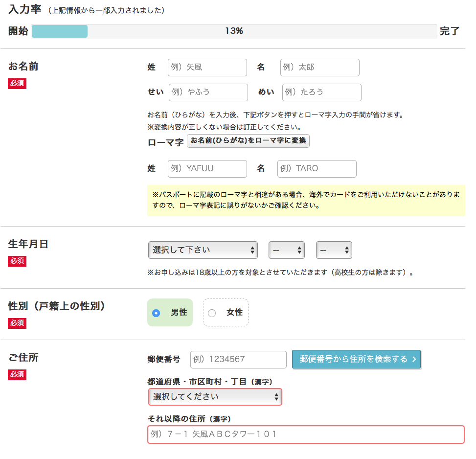Click the 13% input progress bar

click(x=234, y=31)
